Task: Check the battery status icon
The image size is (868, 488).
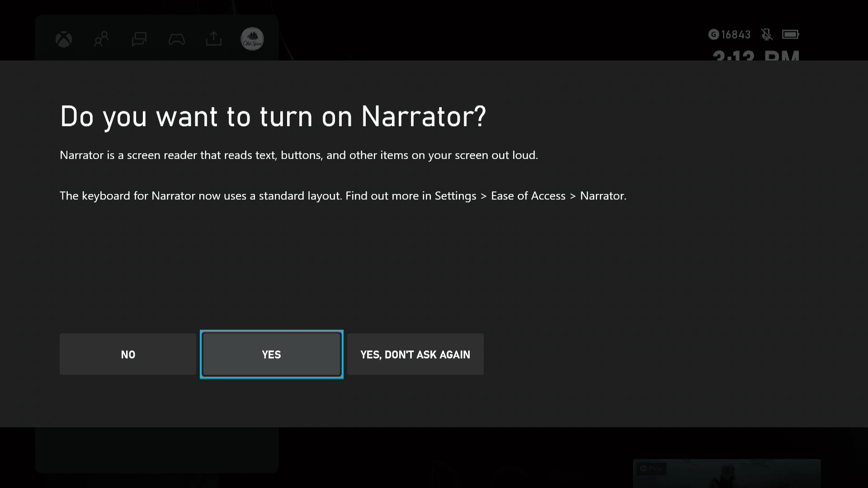Action: pos(790,34)
